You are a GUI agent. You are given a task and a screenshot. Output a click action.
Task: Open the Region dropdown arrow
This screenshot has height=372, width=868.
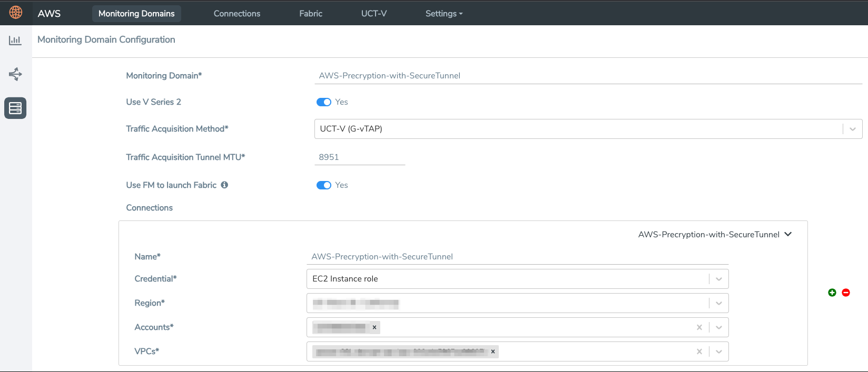click(x=719, y=303)
